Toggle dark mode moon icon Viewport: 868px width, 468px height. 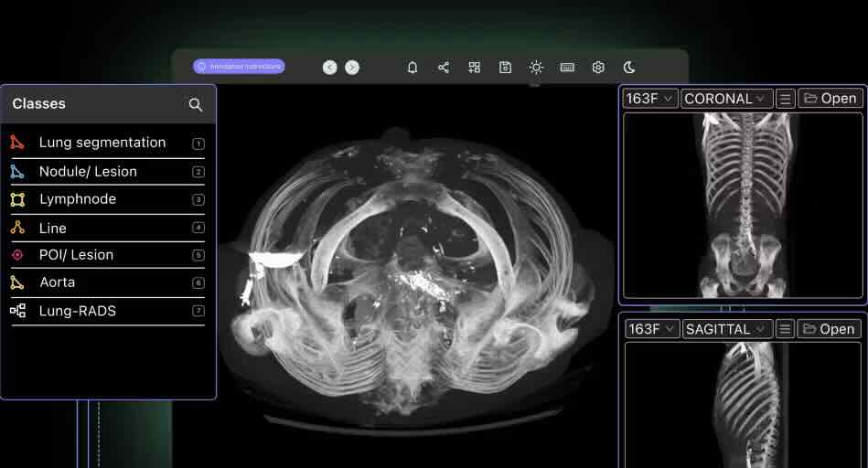tap(629, 68)
